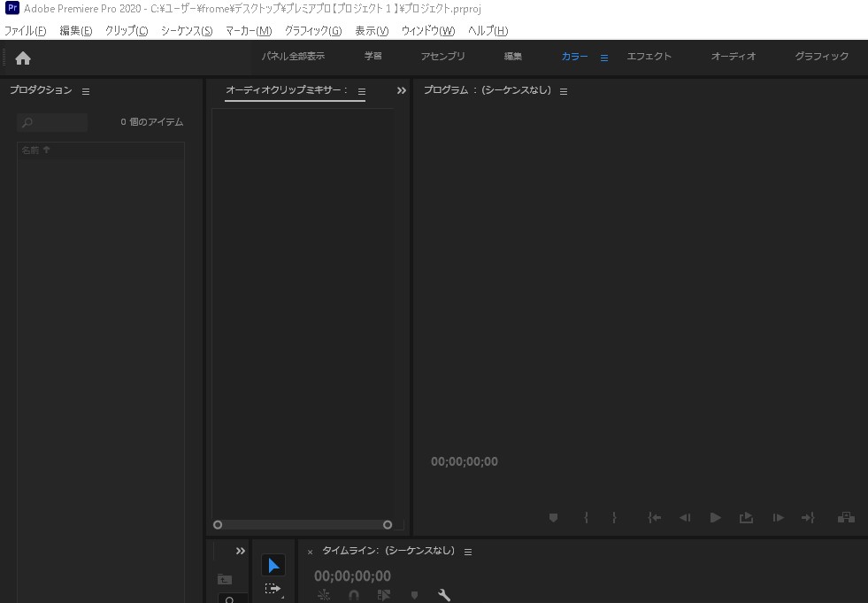Expand hidden panels next to オーディオクリップミキサー

coord(401,90)
